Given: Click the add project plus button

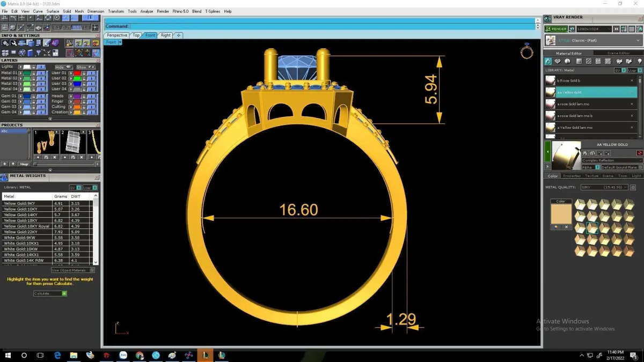Looking at the screenshot, I should pos(4,164).
